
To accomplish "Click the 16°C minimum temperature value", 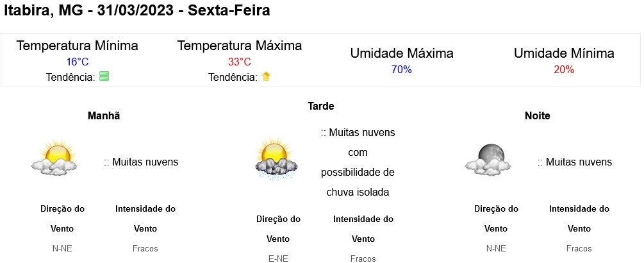I will coord(77,62).
